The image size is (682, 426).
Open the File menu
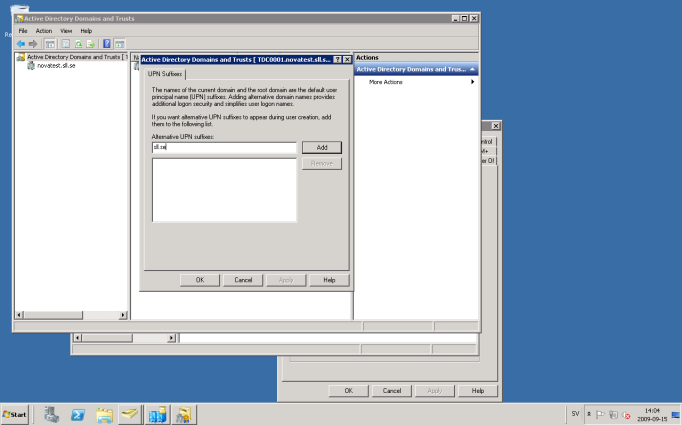tap(23, 31)
